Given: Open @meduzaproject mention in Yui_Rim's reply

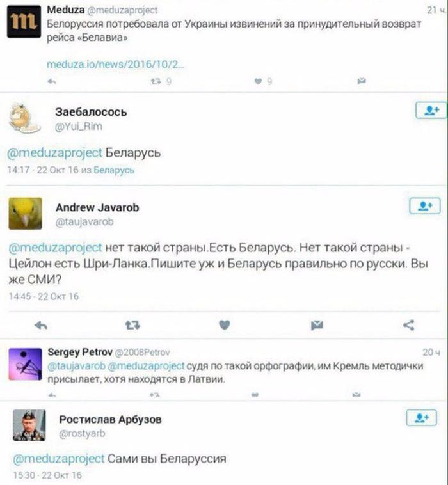Looking at the screenshot, I should pos(54,153).
